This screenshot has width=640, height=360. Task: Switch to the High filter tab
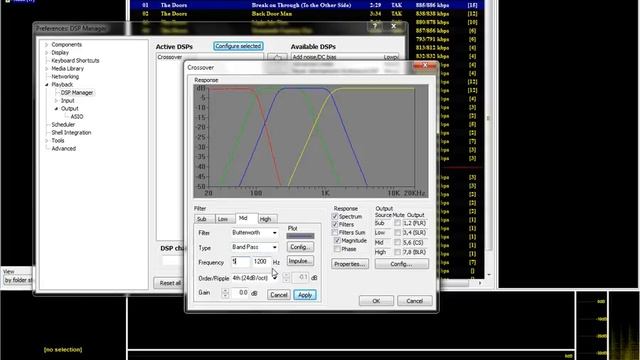coord(267,219)
